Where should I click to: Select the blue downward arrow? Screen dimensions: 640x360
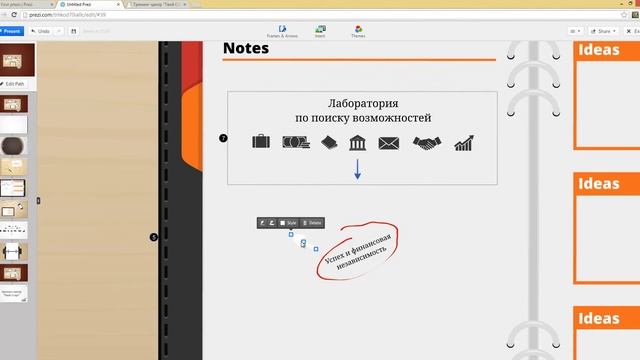(x=358, y=169)
